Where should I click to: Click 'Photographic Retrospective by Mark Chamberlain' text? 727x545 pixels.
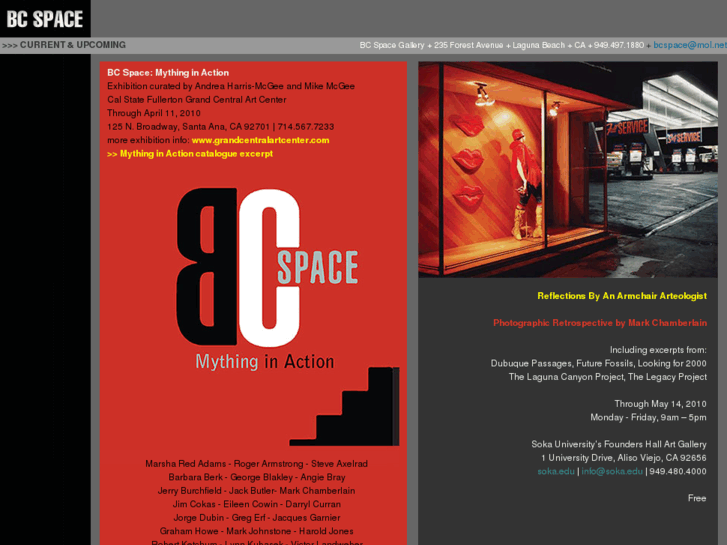(x=600, y=323)
